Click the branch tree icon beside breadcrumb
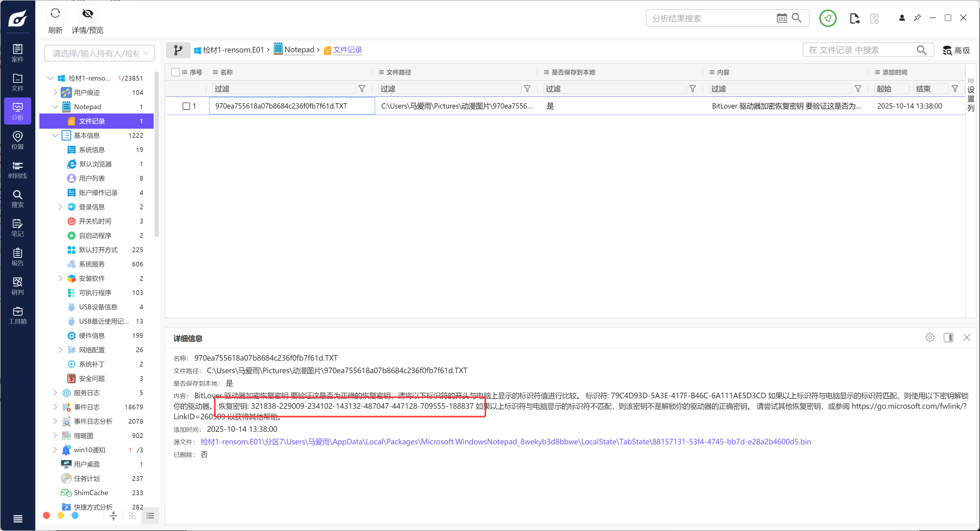This screenshot has width=980, height=531. (x=178, y=50)
